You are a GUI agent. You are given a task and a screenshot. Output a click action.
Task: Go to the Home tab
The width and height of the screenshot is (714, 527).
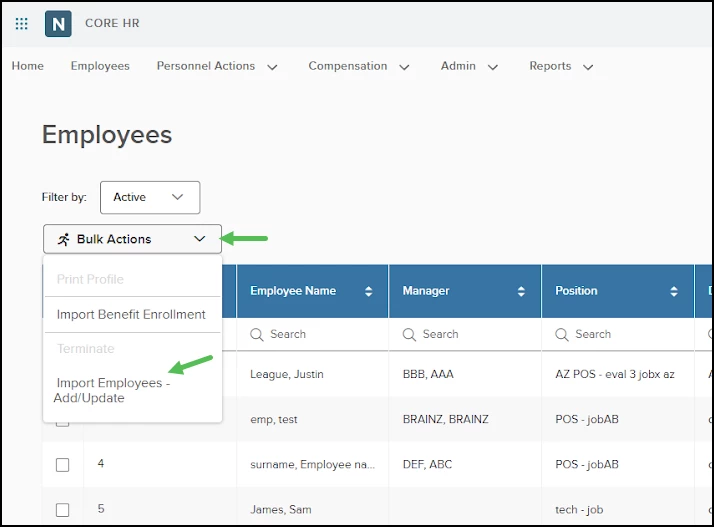click(x=28, y=66)
